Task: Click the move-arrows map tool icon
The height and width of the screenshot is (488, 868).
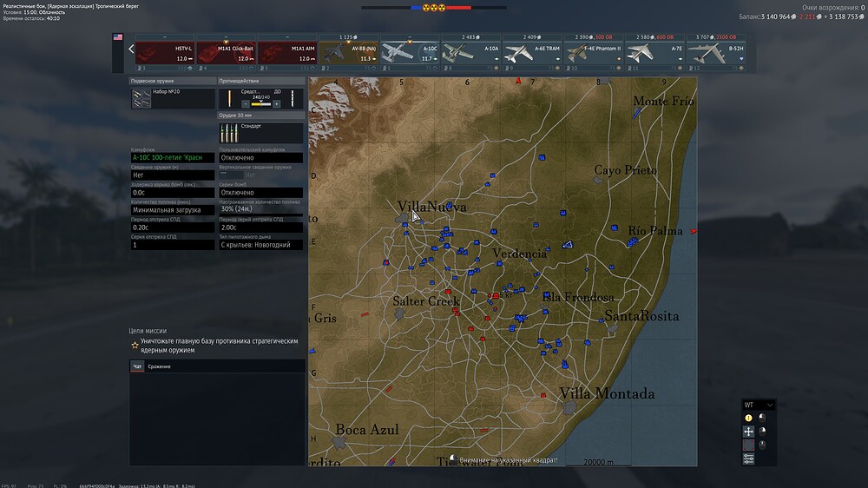Action: coord(748,432)
